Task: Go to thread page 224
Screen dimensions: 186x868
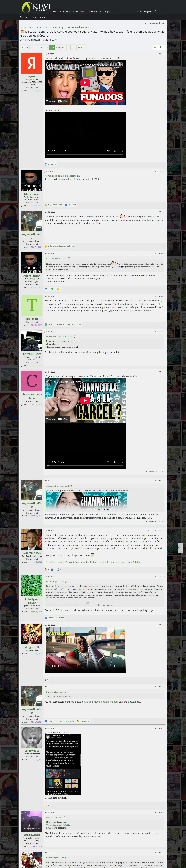Action: (x=58, y=47)
